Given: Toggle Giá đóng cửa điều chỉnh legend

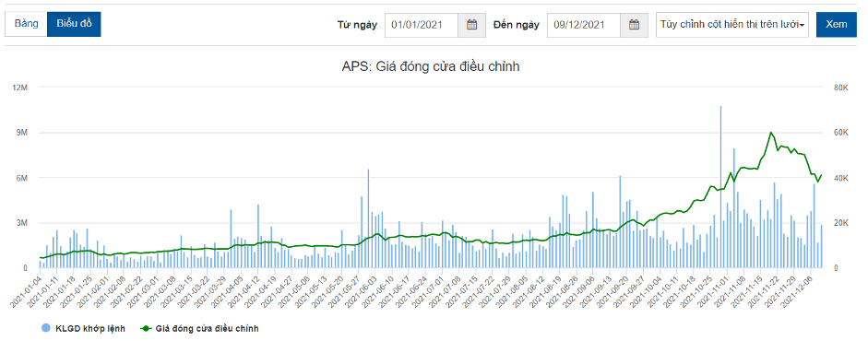Looking at the screenshot, I should pos(200,328).
